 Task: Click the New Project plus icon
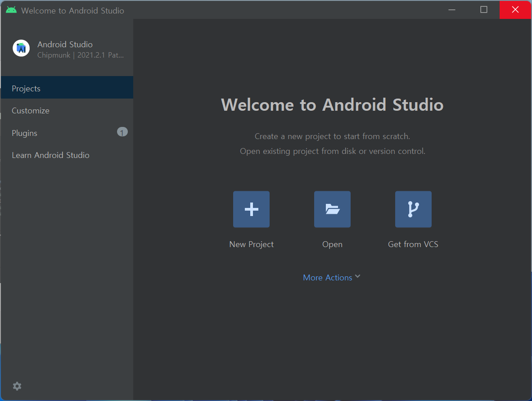coord(251,209)
